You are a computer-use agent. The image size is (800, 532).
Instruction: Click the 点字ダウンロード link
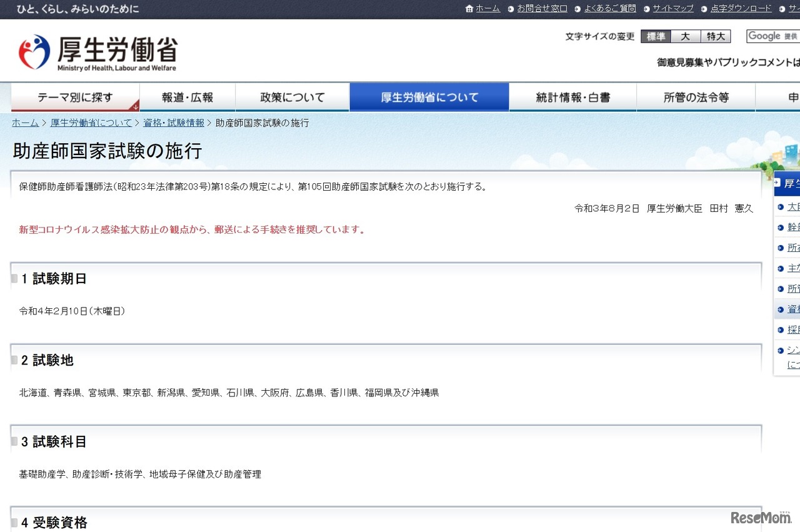coord(741,9)
